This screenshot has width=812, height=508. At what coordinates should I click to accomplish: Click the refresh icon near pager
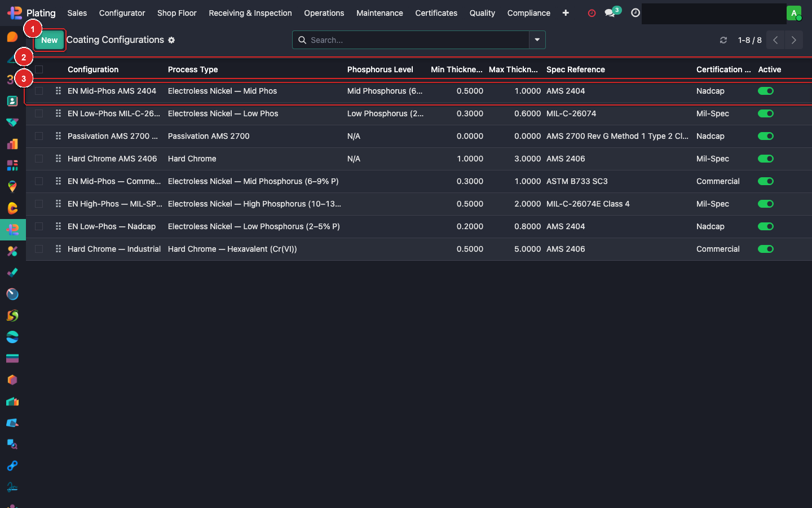(723, 40)
